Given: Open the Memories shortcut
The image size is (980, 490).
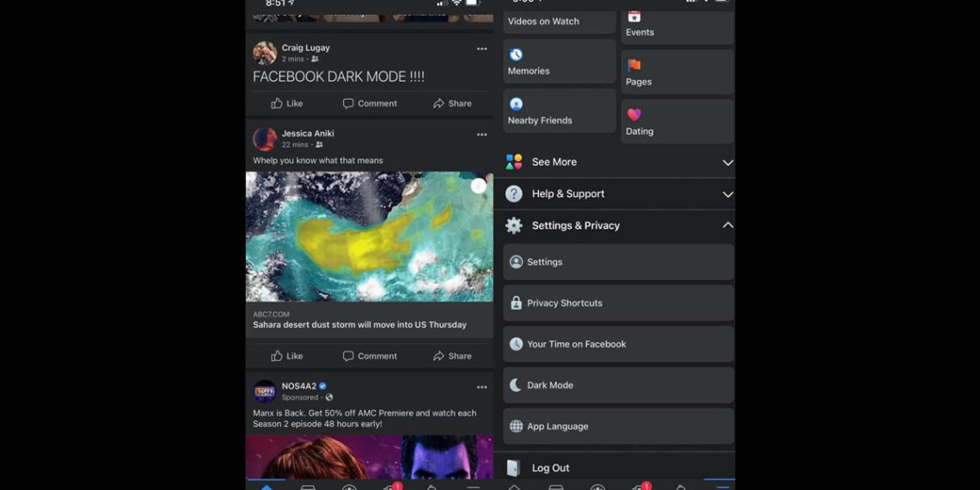Looking at the screenshot, I should click(559, 62).
